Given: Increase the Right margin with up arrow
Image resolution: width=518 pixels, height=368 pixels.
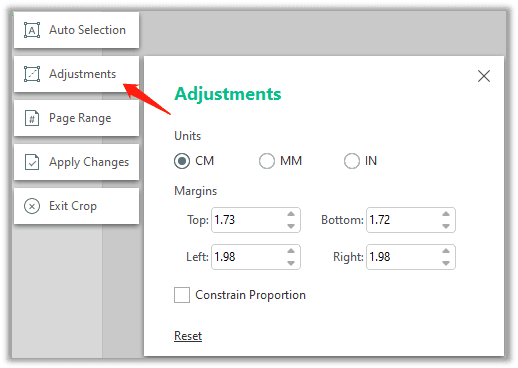Looking at the screenshot, I should [x=446, y=251].
